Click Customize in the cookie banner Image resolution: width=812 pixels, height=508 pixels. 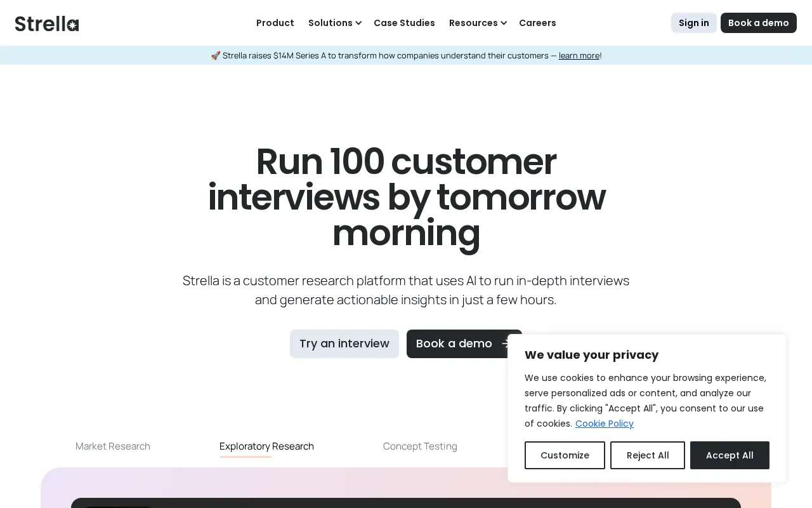[x=565, y=455]
